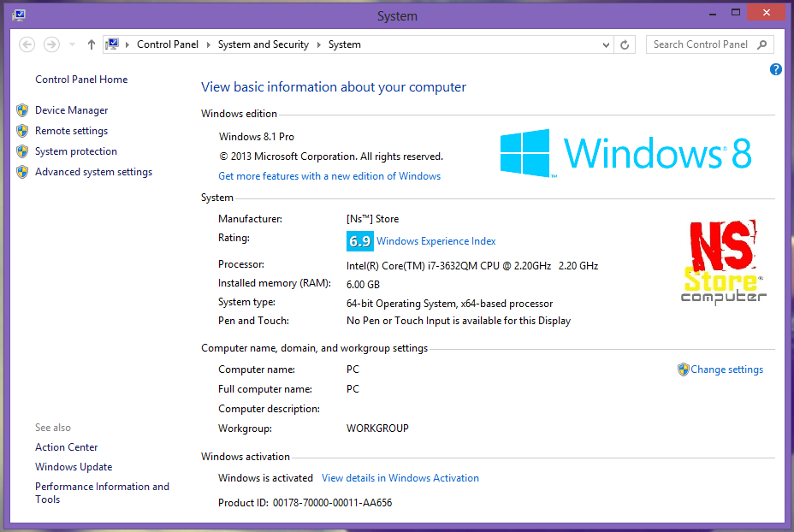Maximize the System window

click(736, 13)
